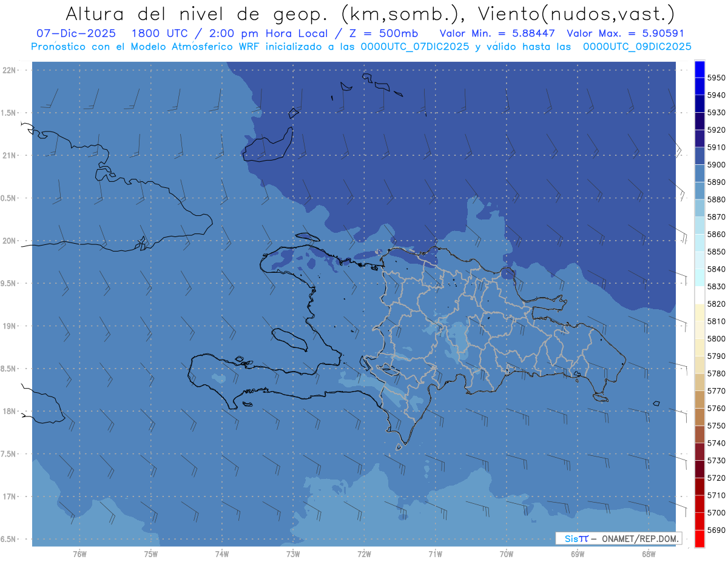This screenshot has width=728, height=562.
Task: Click the 5810 color bar label
Action: pos(716,321)
